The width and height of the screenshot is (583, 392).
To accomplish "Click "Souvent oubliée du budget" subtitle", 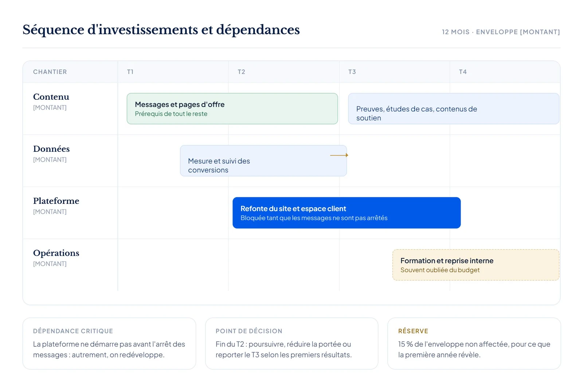I will (x=440, y=270).
